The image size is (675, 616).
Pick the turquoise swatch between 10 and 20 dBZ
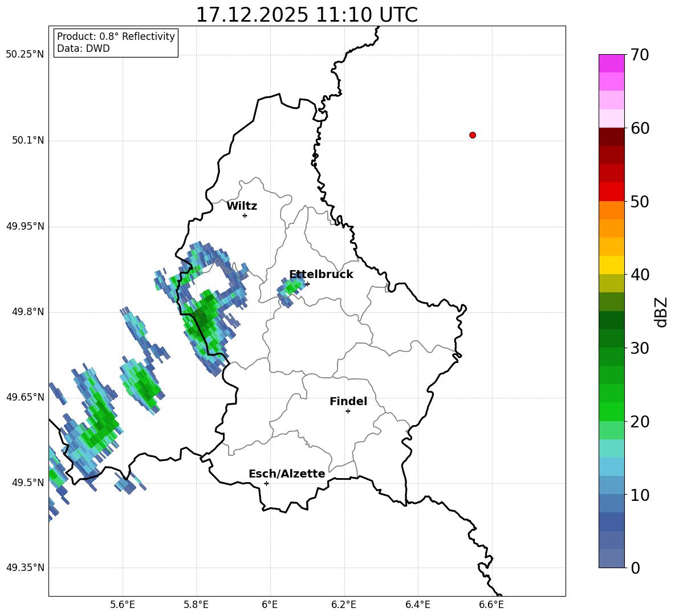tap(612, 448)
